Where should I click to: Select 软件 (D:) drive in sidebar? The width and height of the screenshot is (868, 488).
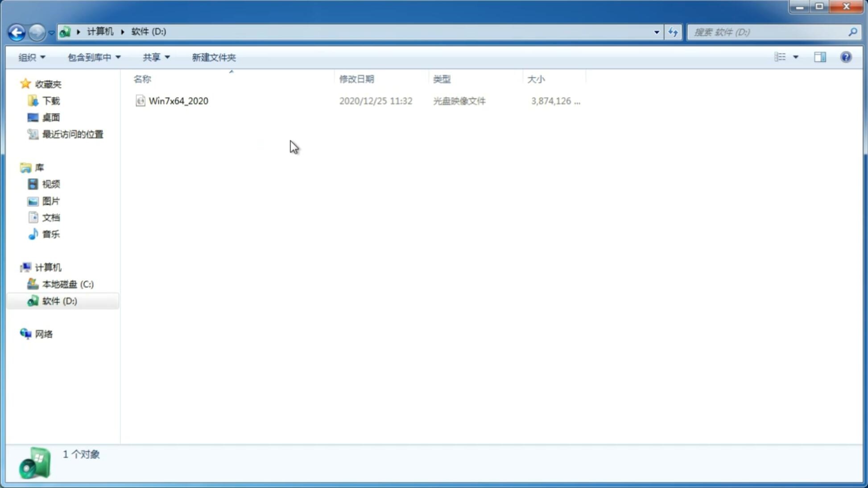(x=59, y=300)
